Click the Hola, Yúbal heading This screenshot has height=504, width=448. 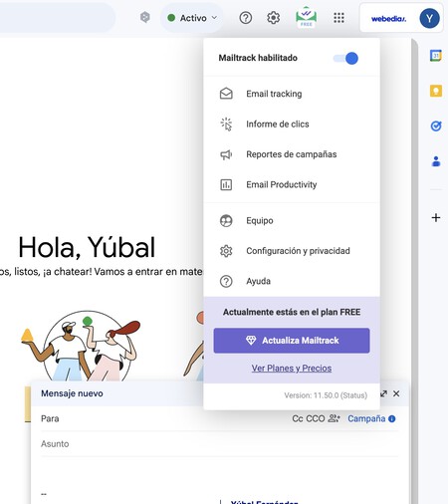(x=87, y=247)
